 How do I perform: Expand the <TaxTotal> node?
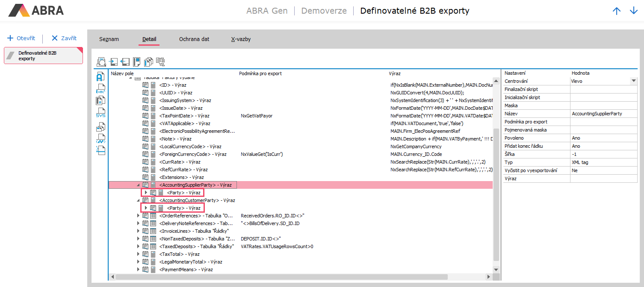pyautogui.click(x=138, y=254)
